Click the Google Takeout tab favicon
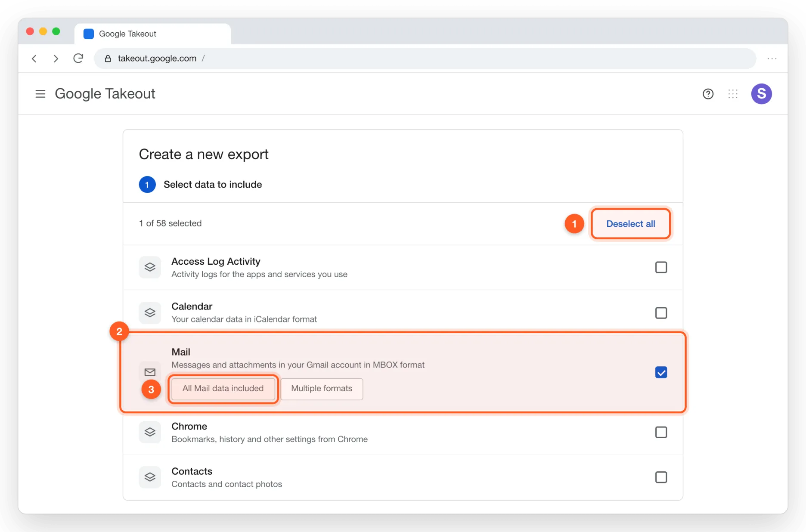806x532 pixels. pos(89,34)
